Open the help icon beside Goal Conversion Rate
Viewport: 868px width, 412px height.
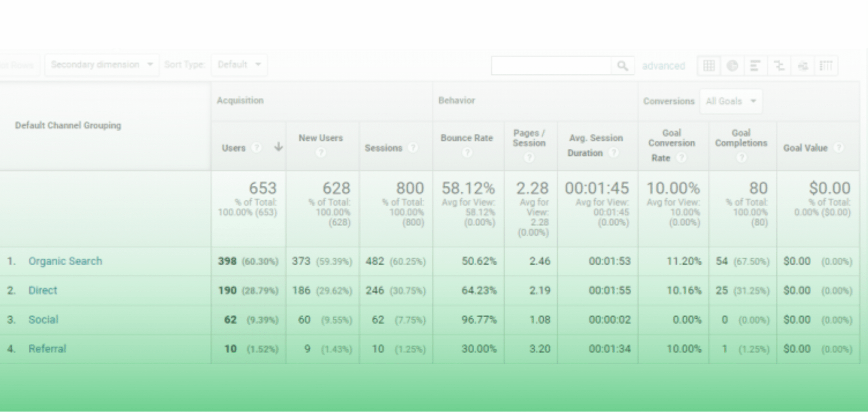click(x=681, y=158)
